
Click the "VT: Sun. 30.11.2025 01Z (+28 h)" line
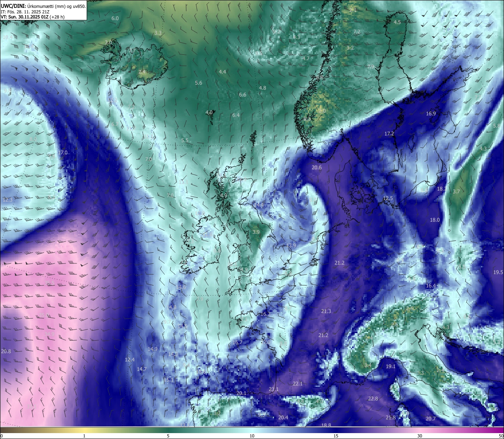tap(33, 17)
